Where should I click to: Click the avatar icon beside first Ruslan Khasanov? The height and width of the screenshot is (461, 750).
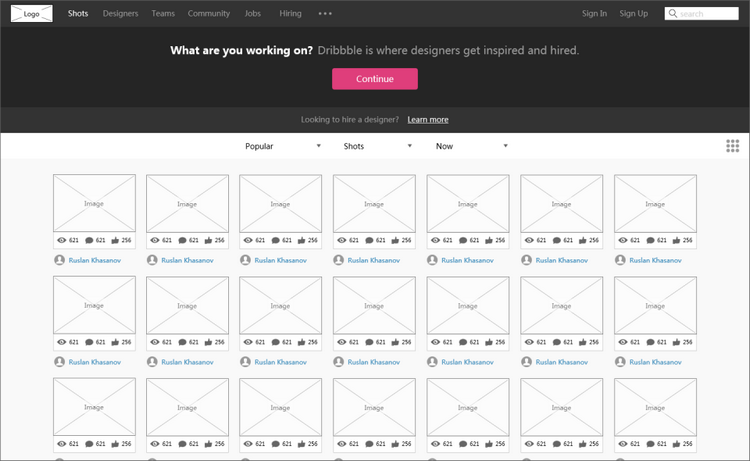click(x=59, y=260)
